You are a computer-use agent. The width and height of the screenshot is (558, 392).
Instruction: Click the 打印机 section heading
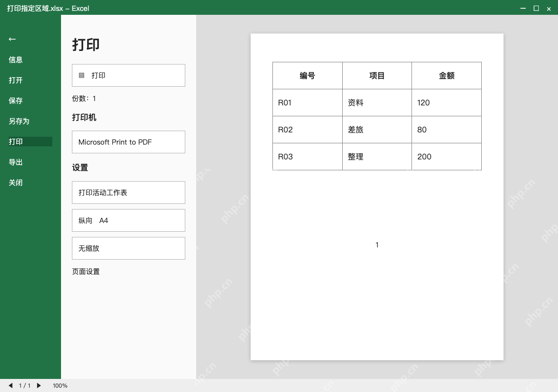click(84, 118)
